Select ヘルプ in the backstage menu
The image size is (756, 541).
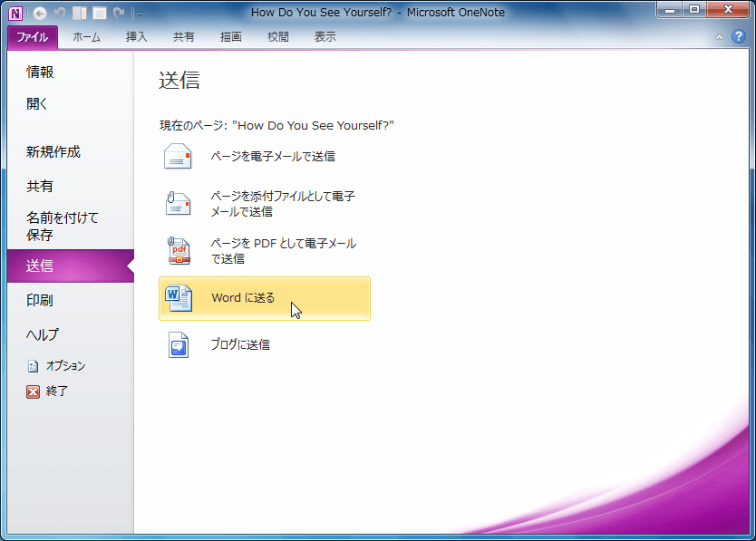point(43,334)
